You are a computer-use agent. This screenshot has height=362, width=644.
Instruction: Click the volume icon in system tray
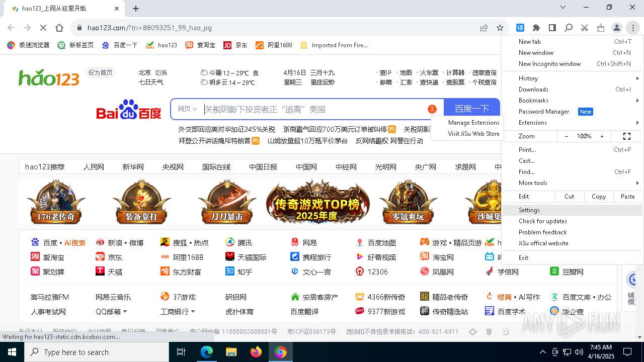pos(579,352)
